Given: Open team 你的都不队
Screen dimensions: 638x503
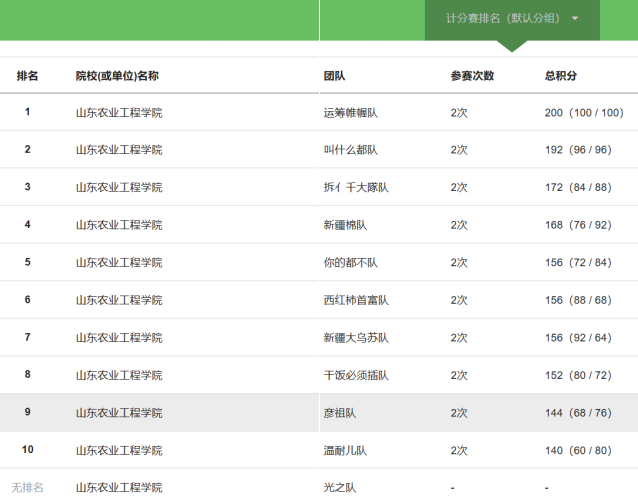Looking at the screenshot, I should [x=350, y=262].
